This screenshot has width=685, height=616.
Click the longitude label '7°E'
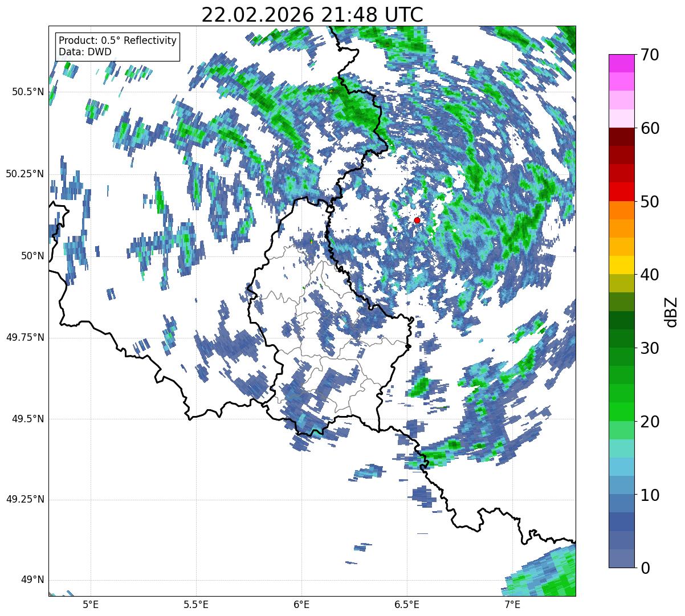(512, 605)
